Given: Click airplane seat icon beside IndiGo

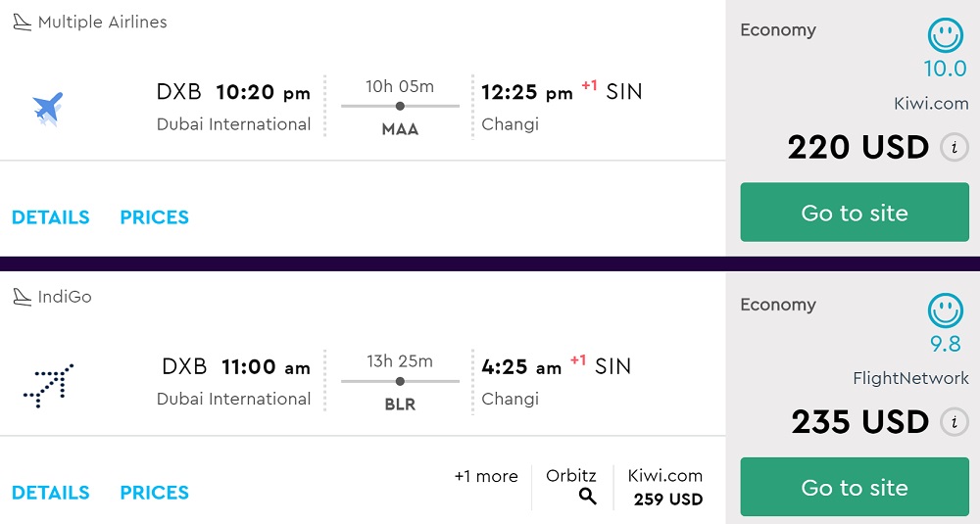Looking at the screenshot, I should click(x=22, y=298).
